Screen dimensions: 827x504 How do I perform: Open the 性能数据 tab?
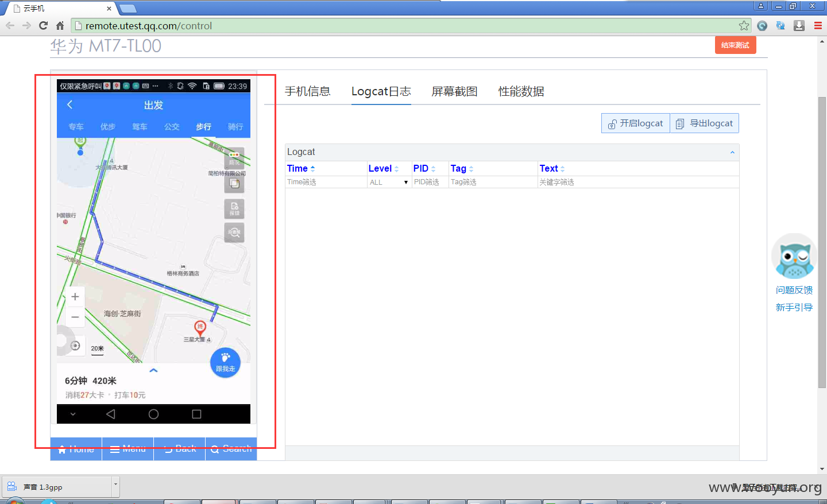pyautogui.click(x=521, y=91)
